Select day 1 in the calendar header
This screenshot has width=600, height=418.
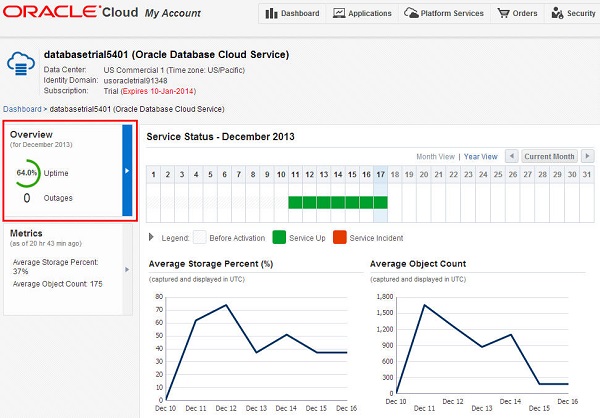(x=153, y=175)
